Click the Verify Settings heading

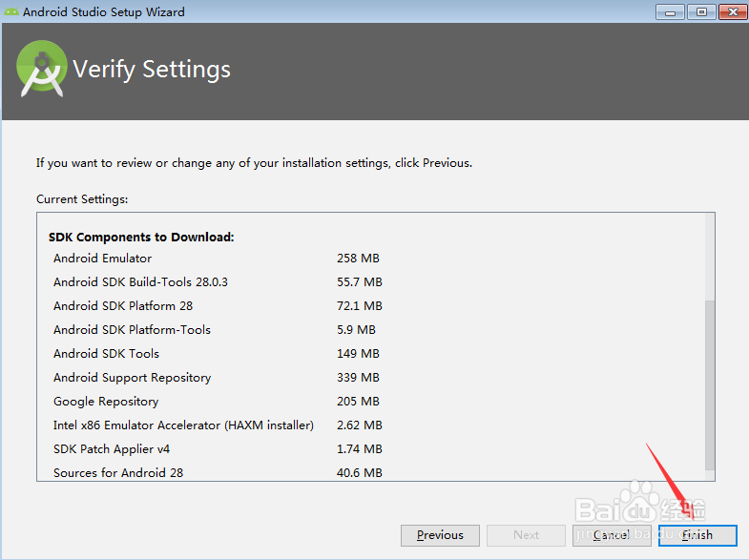click(152, 70)
